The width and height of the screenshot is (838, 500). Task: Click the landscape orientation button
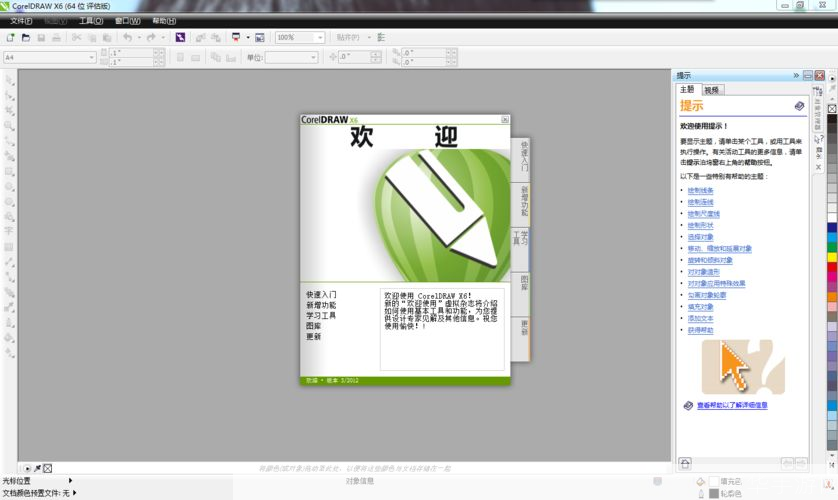click(196, 57)
